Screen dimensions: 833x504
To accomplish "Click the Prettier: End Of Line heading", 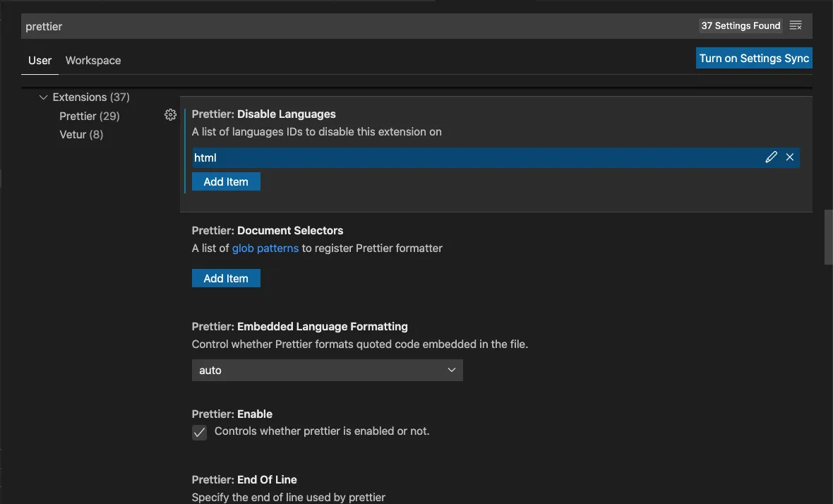I will (244, 479).
